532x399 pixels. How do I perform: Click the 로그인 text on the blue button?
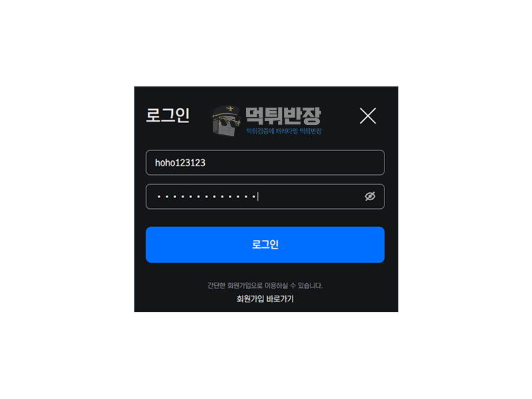click(x=265, y=244)
